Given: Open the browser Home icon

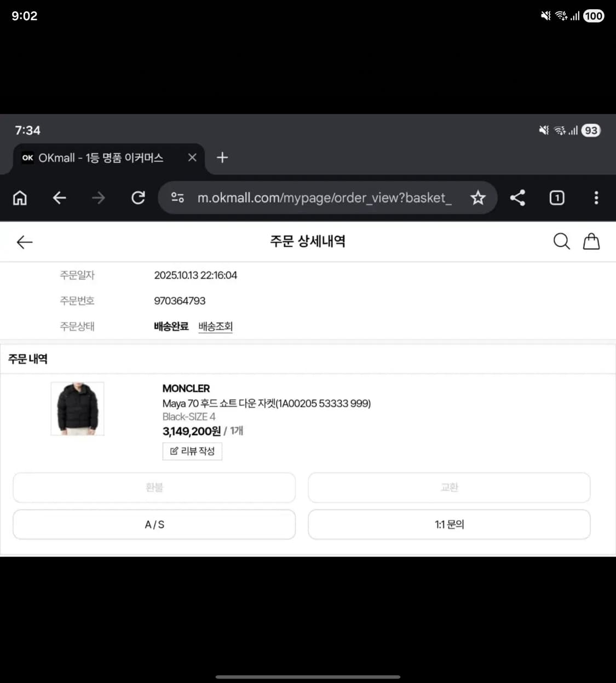Looking at the screenshot, I should tap(20, 198).
